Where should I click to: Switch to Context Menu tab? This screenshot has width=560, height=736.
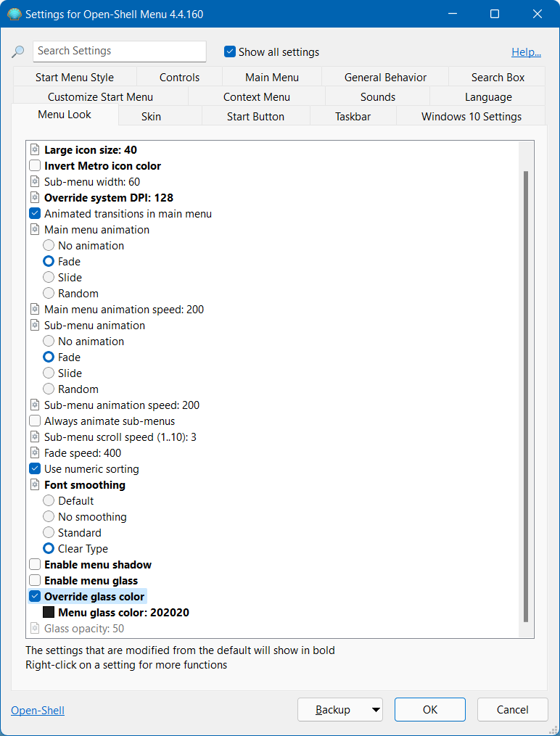tap(257, 97)
